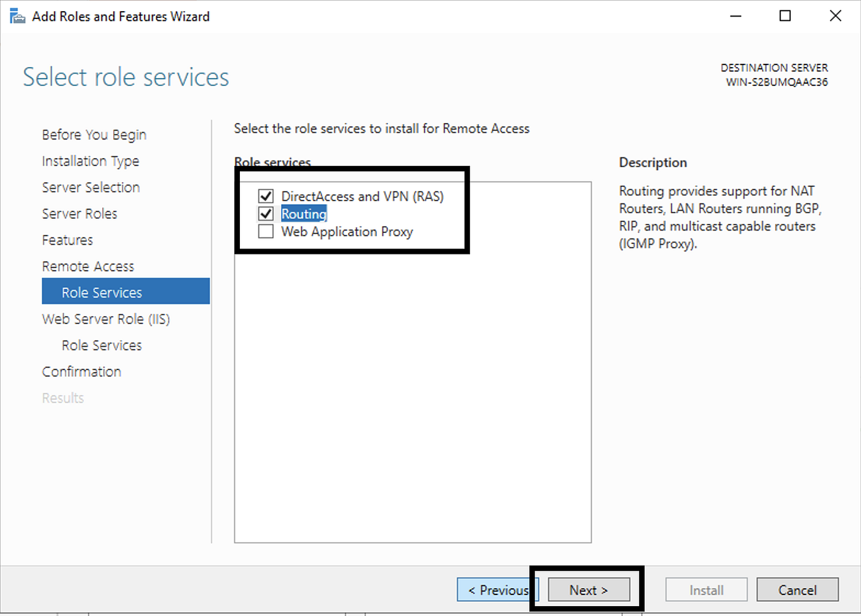Screen dimensions: 861x616
Task: Open the Installation Type step
Action: (x=90, y=160)
